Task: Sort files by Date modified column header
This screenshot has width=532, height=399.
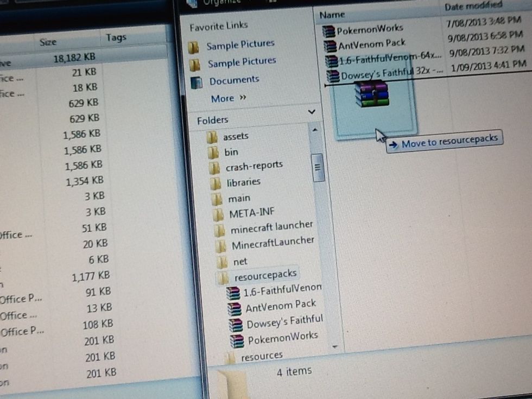Action: [473, 7]
